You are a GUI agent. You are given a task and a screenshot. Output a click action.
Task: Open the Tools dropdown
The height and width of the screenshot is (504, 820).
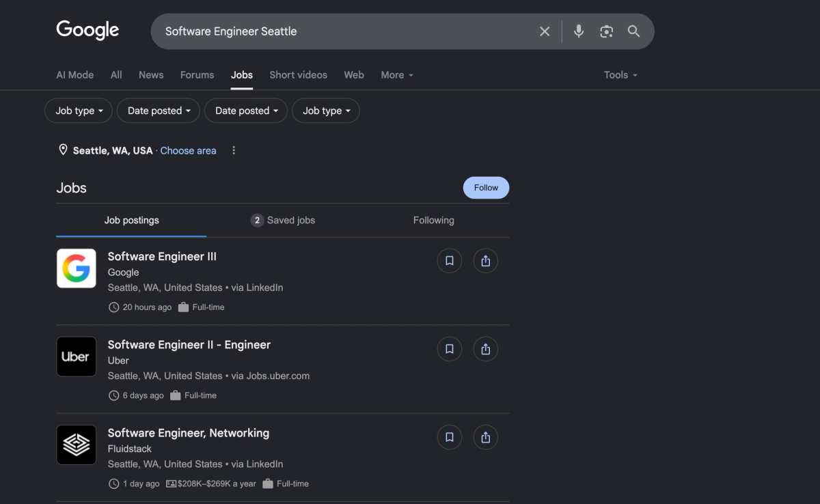pos(620,75)
